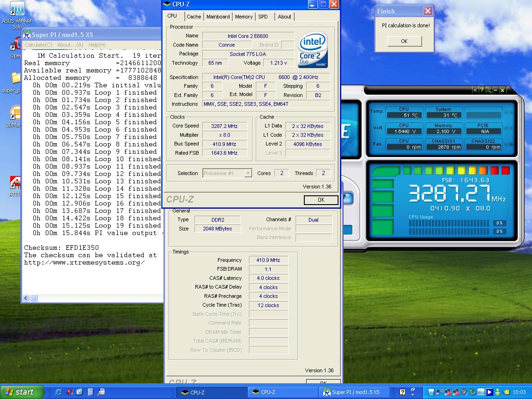This screenshot has height=399, width=532.
Task: Click previous arrow on Volt. row
Action: 506,128
